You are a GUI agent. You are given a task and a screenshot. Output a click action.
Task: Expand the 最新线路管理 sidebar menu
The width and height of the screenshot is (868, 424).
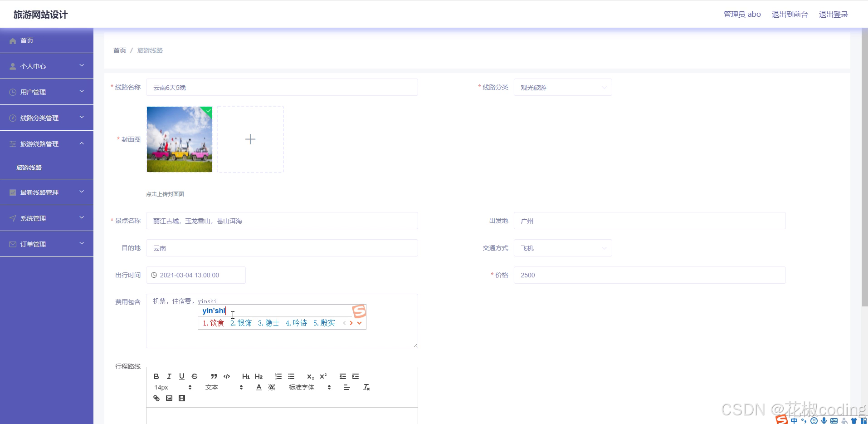[47, 192]
